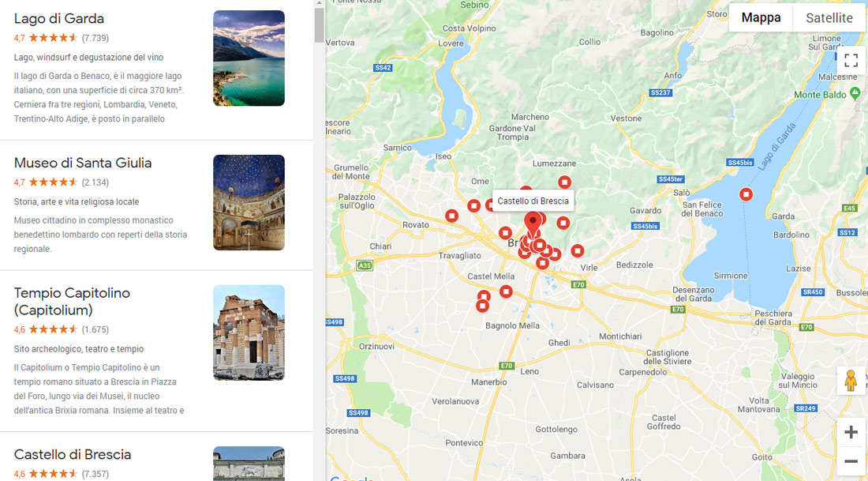Screen dimensions: 868x481
Task: Click the marker right of Castel Mella label
Action: point(506,291)
